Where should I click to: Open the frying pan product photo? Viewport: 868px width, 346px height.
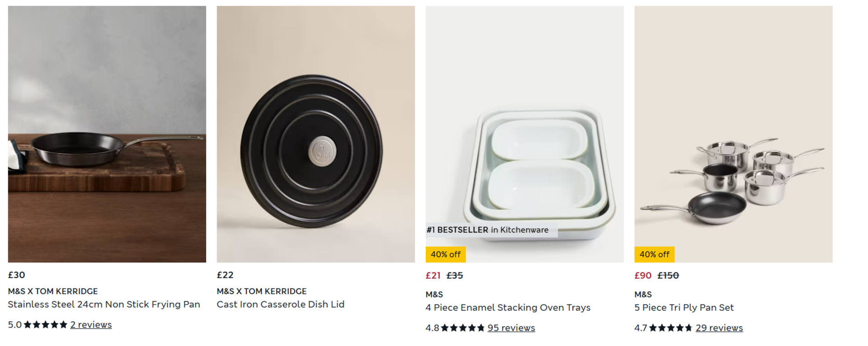(107, 133)
